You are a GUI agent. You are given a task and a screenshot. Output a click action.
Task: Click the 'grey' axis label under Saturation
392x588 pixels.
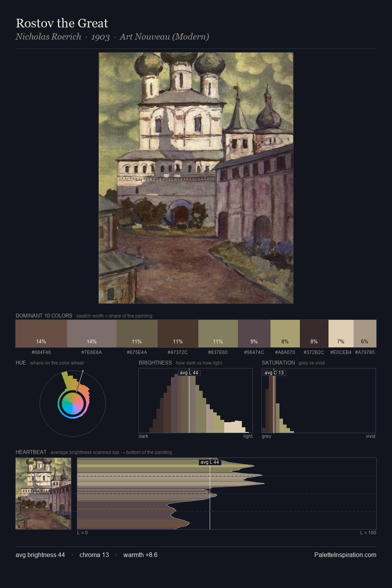pyautogui.click(x=267, y=436)
